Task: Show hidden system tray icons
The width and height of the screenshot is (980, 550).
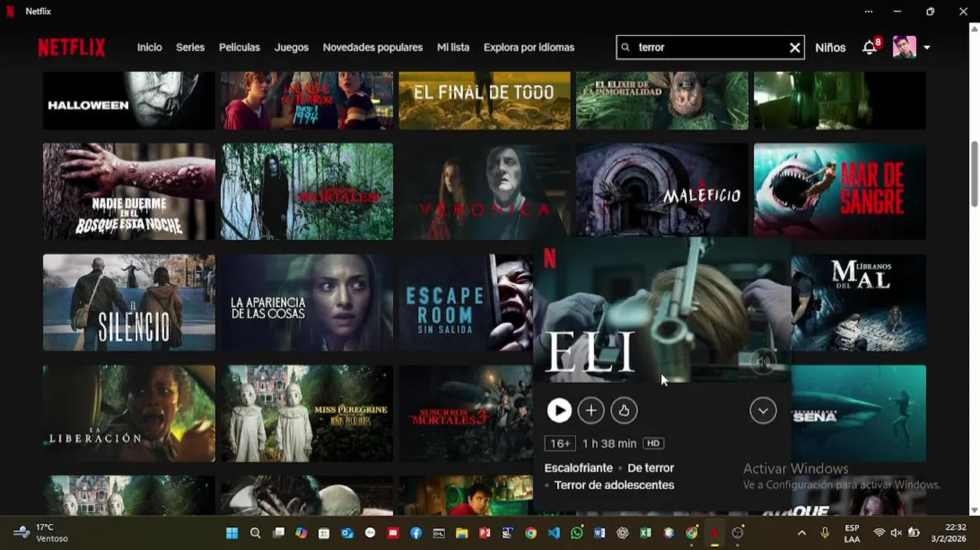Action: point(801,533)
